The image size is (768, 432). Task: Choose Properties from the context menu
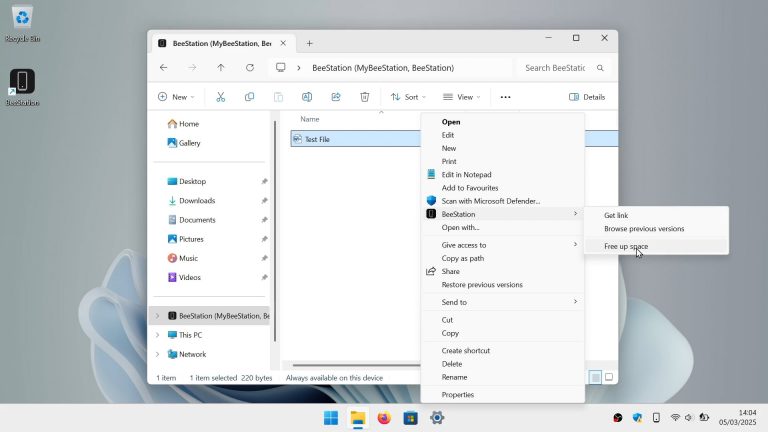pyautogui.click(x=458, y=395)
